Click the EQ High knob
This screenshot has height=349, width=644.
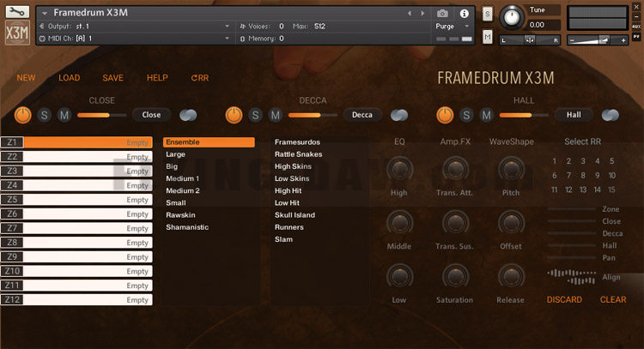tap(399, 169)
